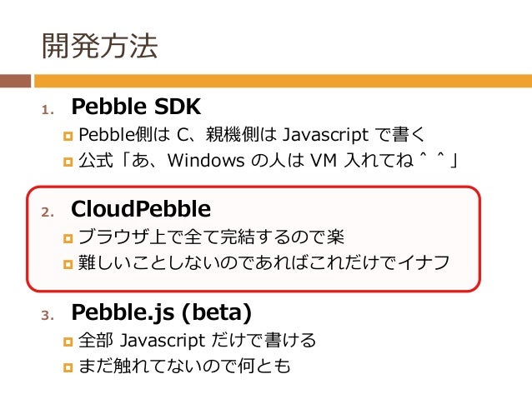Viewport: 532px width, 399px height.
Task: Click the text 全部 Javascript だけで書ける
Action: (x=197, y=341)
